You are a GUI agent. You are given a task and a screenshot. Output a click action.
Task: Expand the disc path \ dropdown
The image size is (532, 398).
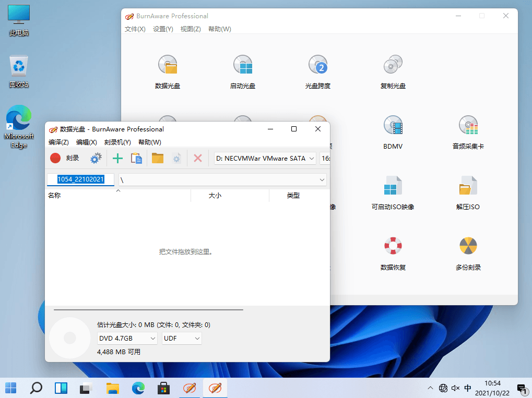222,179
